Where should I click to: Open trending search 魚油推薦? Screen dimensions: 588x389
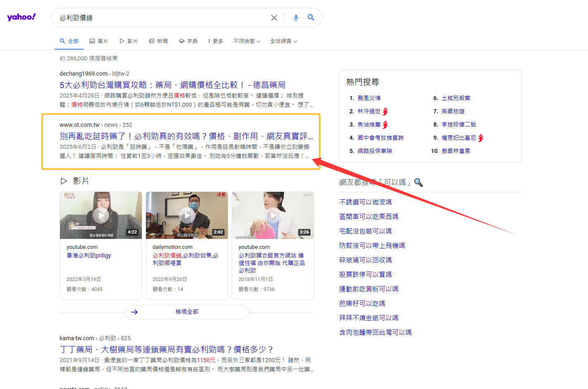coord(369,124)
